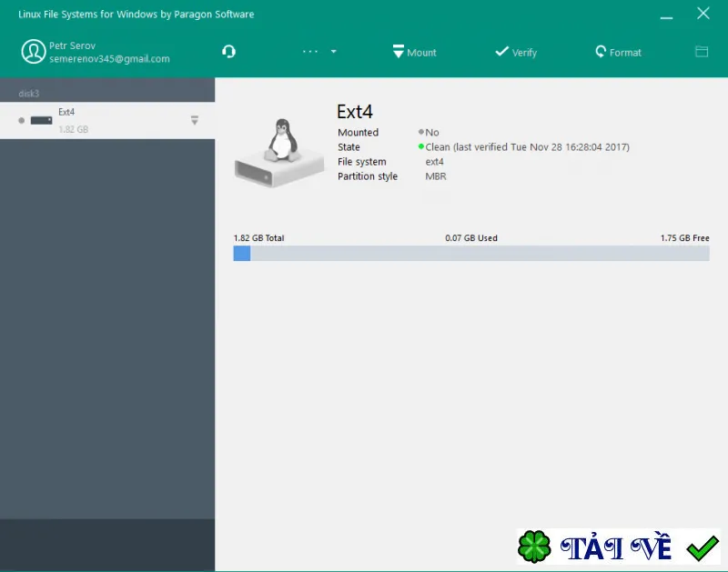Click the Linux penguin drive image
Image resolution: width=728 pixels, height=572 pixels.
tap(279, 153)
